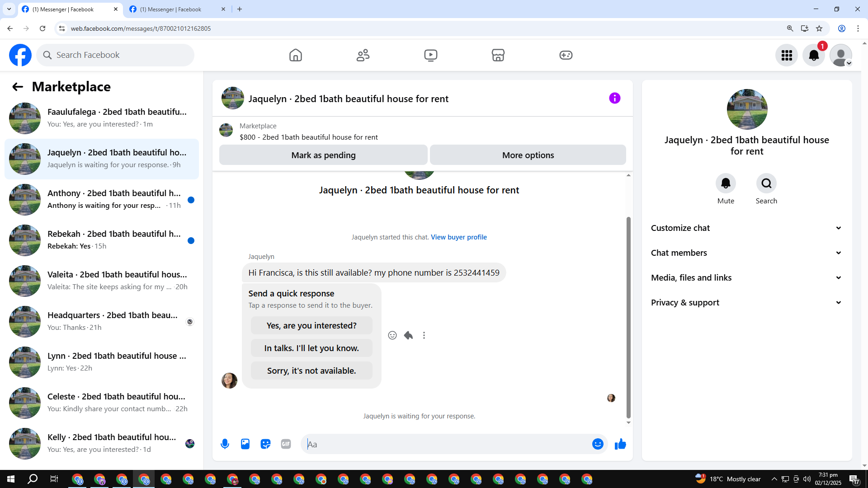This screenshot has width=868, height=488.
Task: Open View buyer profile link
Action: pyautogui.click(x=458, y=237)
